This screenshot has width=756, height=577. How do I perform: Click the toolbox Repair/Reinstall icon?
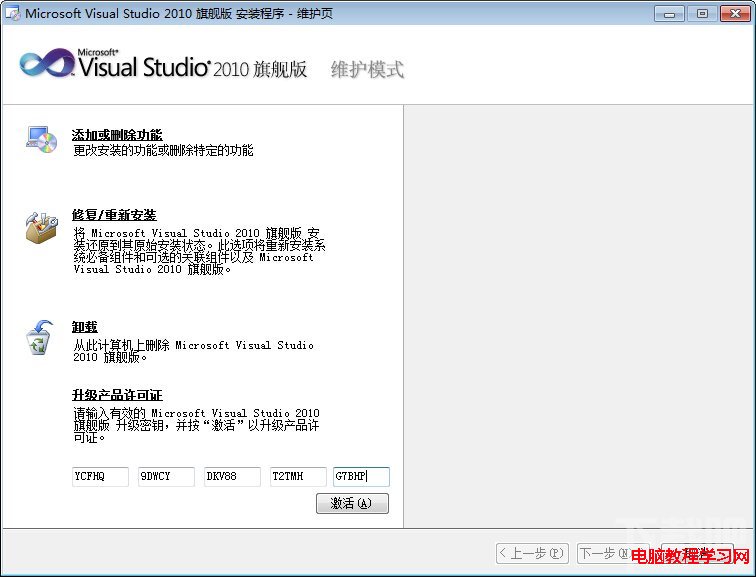41,227
